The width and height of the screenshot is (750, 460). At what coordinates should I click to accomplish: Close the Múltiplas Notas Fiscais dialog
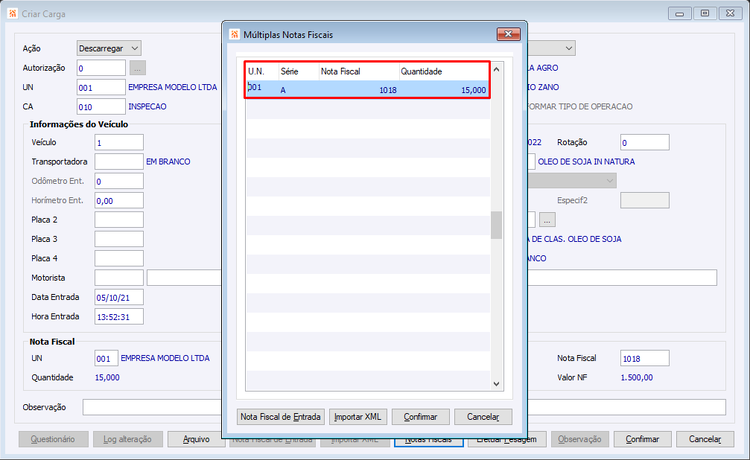tap(508, 34)
